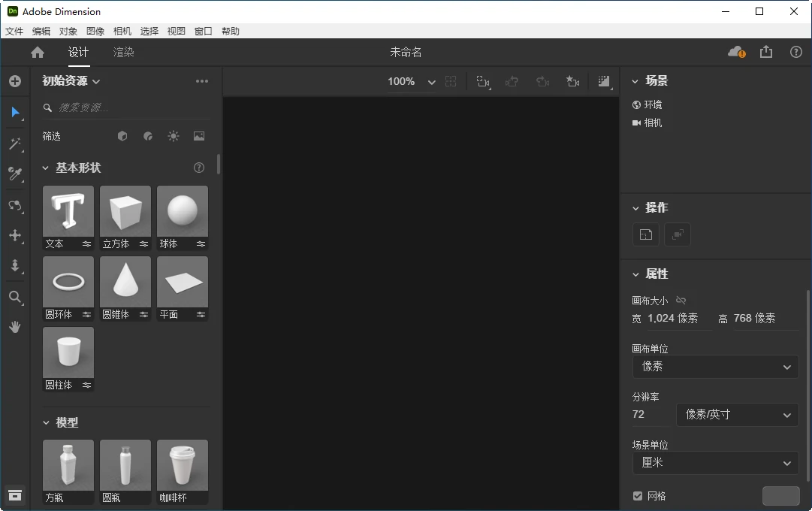This screenshot has height=511, width=812.
Task: Open the 视图 menu
Action: coord(176,31)
